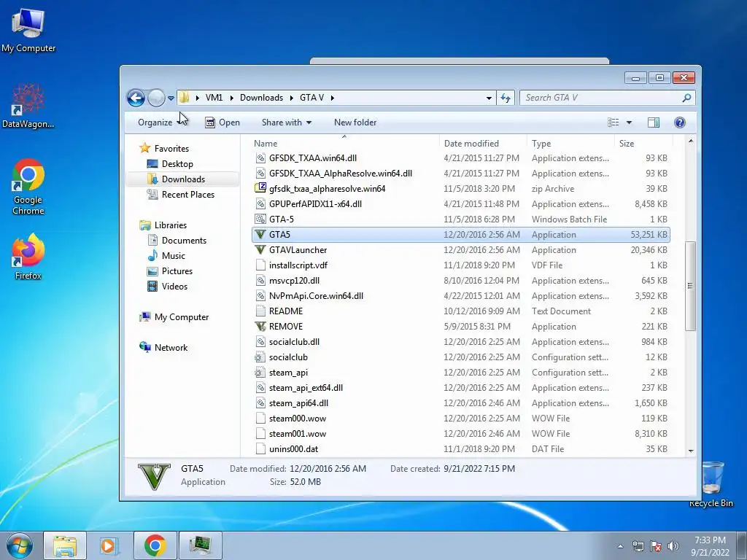The height and width of the screenshot is (560, 747).
Task: Select Favorites in navigation pane
Action: click(x=164, y=149)
